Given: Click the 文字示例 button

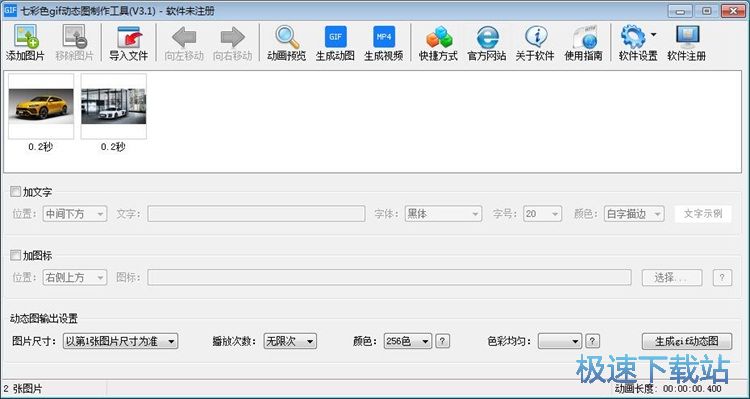Looking at the screenshot, I should click(703, 214).
